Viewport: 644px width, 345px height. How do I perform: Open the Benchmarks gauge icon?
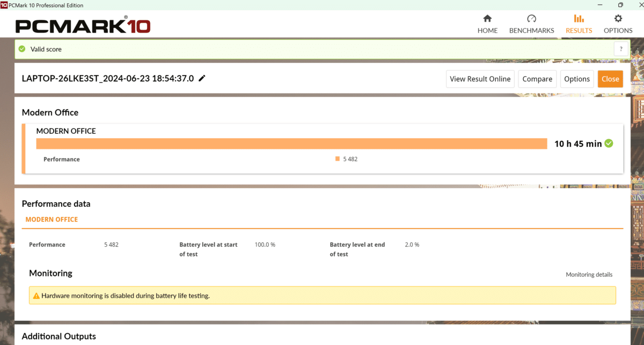[531, 19]
